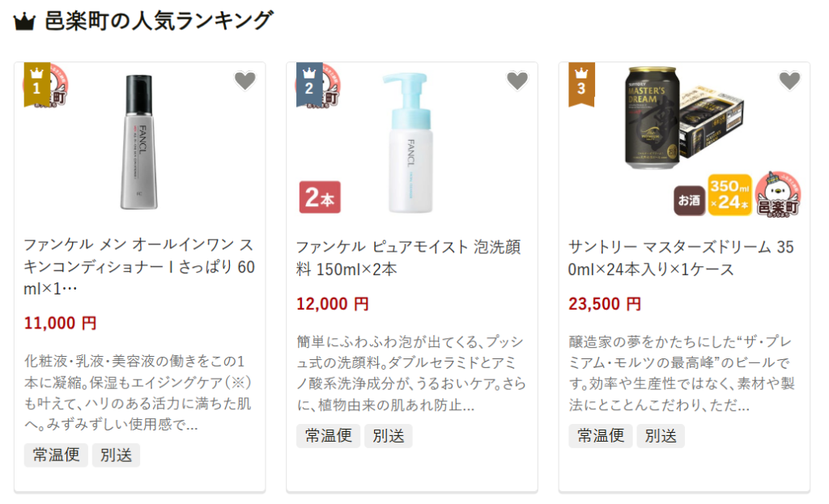Add Suntory Master's Dream to favorites

pos(789,81)
